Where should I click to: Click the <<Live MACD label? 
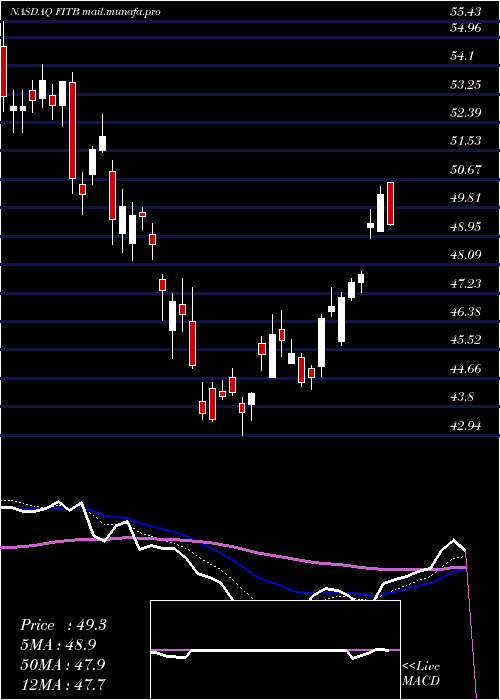421,674
